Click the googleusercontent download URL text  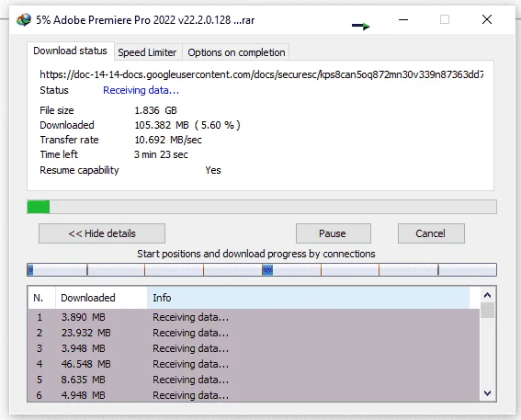(262, 74)
